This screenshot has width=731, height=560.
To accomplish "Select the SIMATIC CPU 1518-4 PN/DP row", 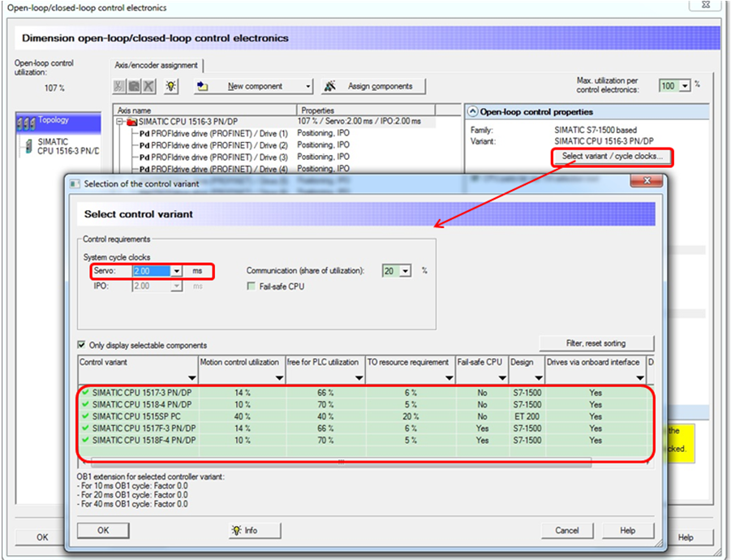I will pyautogui.click(x=365, y=404).
